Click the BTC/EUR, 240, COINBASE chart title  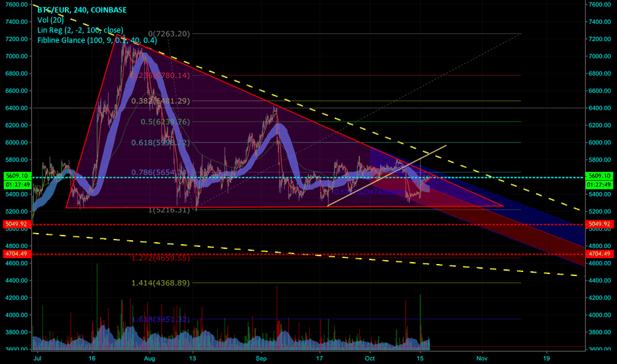[x=82, y=10]
